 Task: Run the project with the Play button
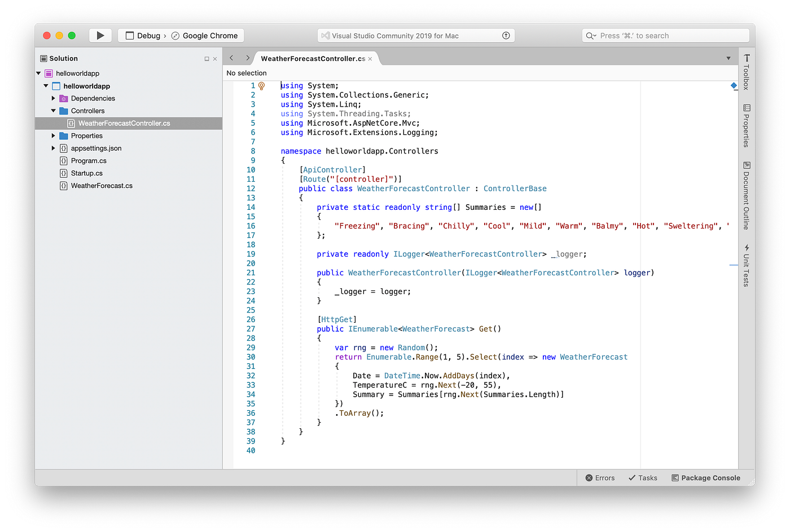[x=100, y=36]
